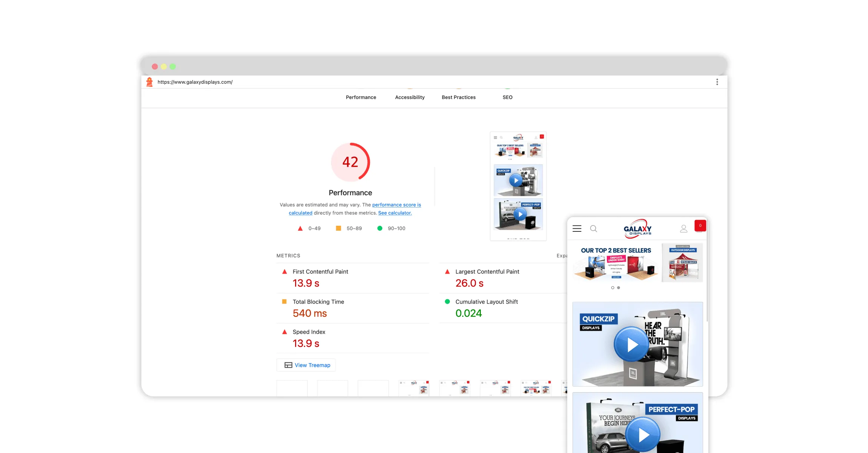Open the Outdoor Displays banner in the mobile preview

point(682,263)
